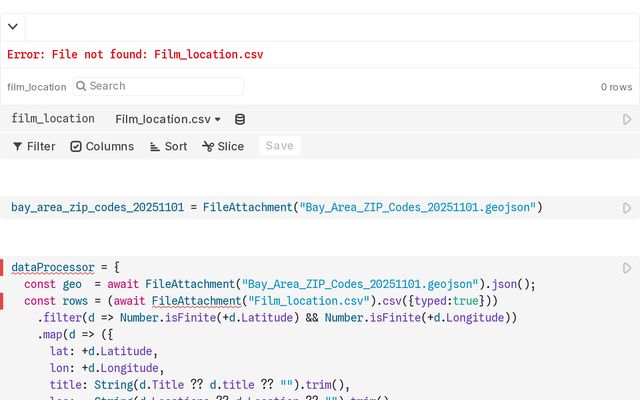The image size is (640, 400).
Task: Click the Save button
Action: coord(279,146)
